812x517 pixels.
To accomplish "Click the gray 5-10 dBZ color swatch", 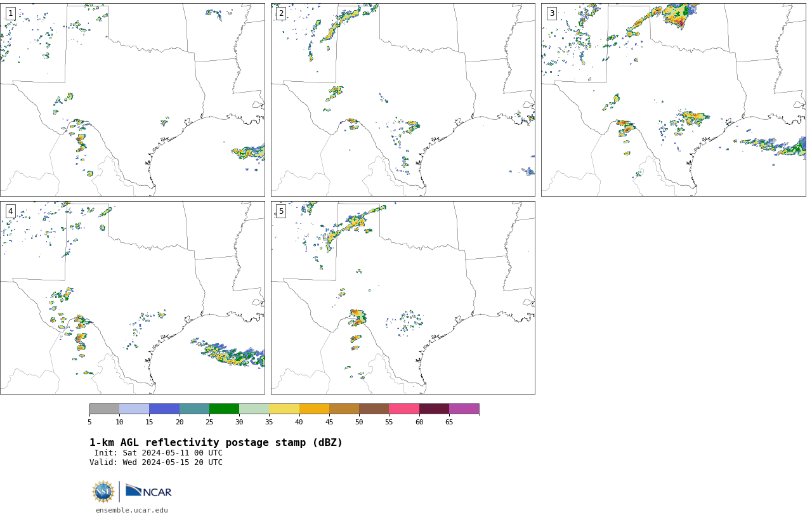I will coord(104,409).
